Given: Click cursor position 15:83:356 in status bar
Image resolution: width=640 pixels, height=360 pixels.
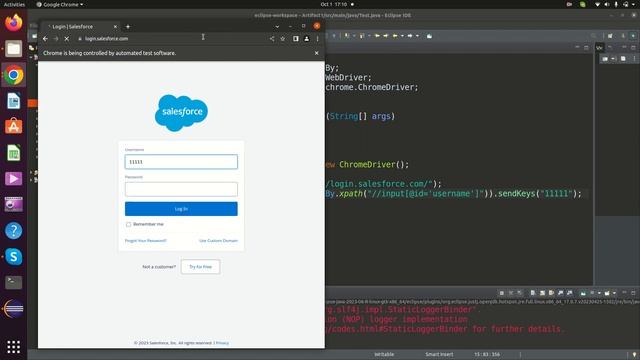Looking at the screenshot, I should point(487,354).
